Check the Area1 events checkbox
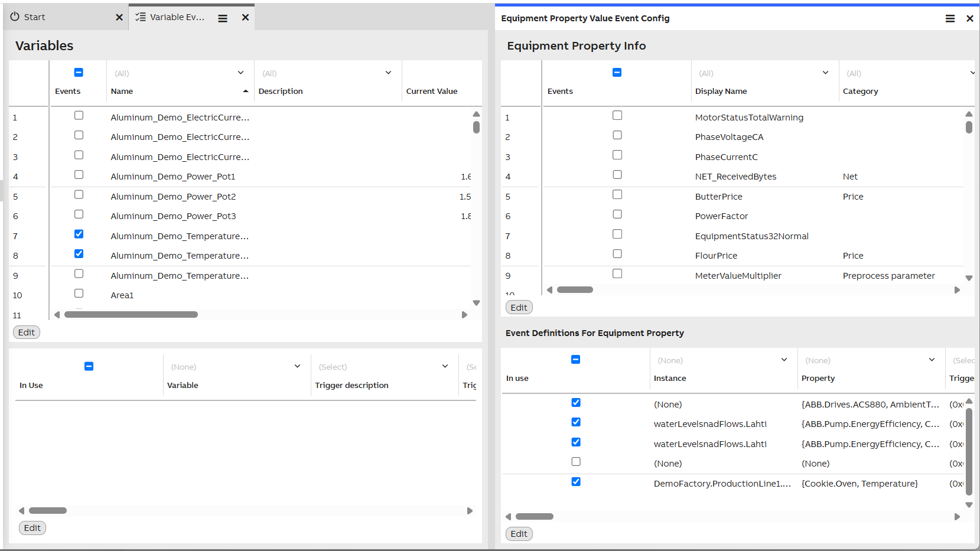Image resolution: width=980 pixels, height=551 pixels. 79,294
